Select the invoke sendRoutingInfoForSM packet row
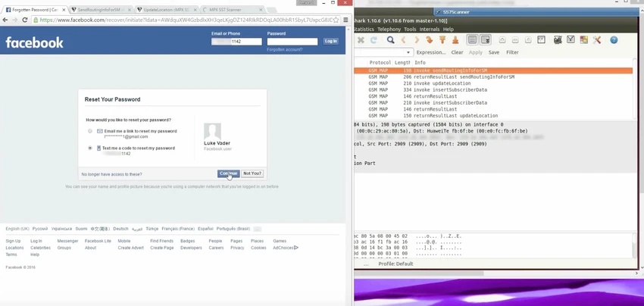 point(493,70)
